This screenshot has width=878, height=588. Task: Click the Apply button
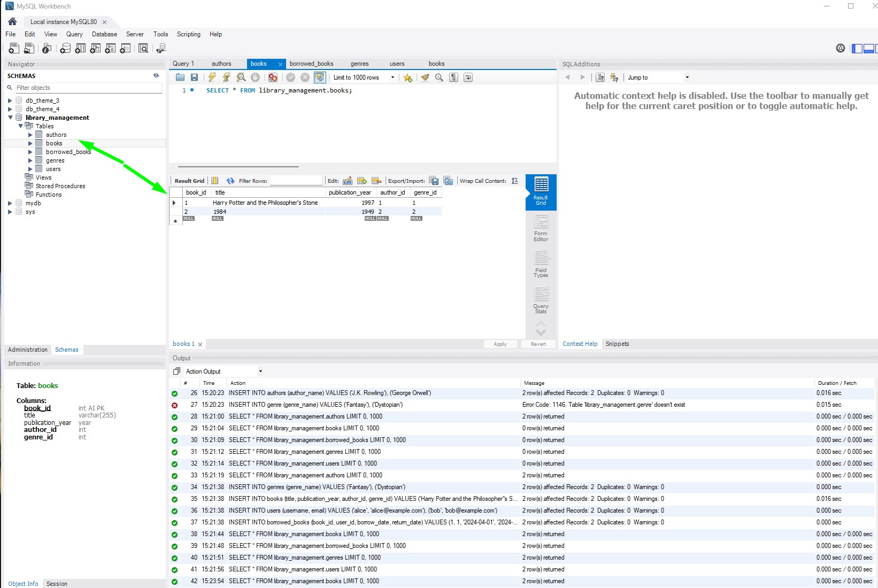[x=500, y=344]
